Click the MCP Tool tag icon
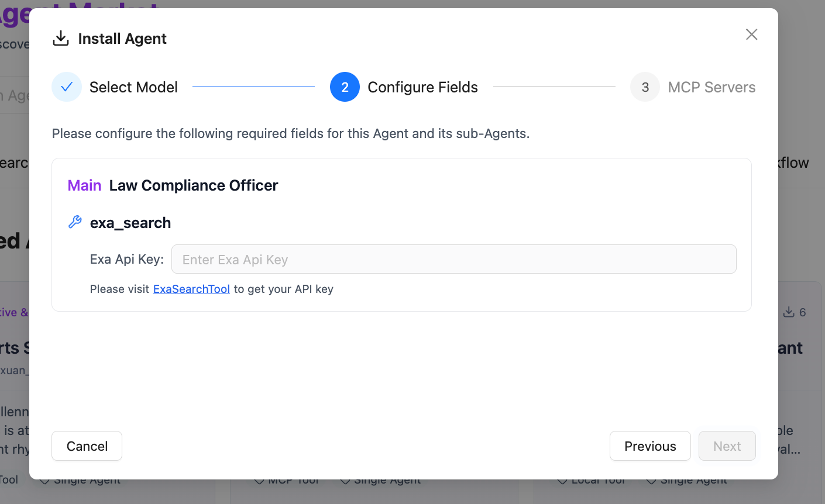Viewport: 825px width, 504px height. pos(260,479)
